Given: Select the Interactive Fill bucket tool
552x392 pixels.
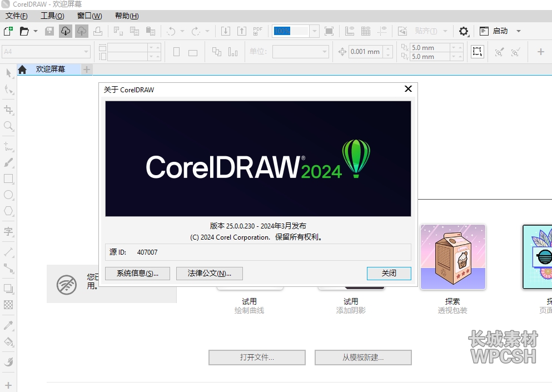Looking at the screenshot, I should coord(8,341).
